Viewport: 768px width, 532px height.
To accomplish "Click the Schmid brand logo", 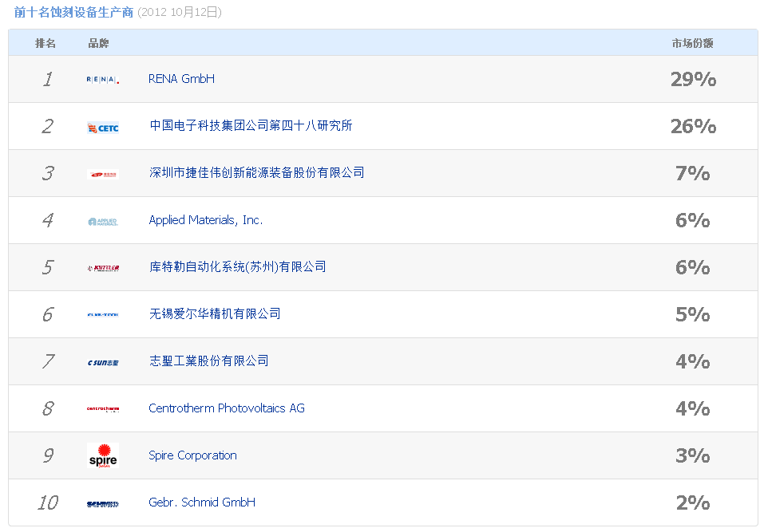I will click(x=102, y=503).
